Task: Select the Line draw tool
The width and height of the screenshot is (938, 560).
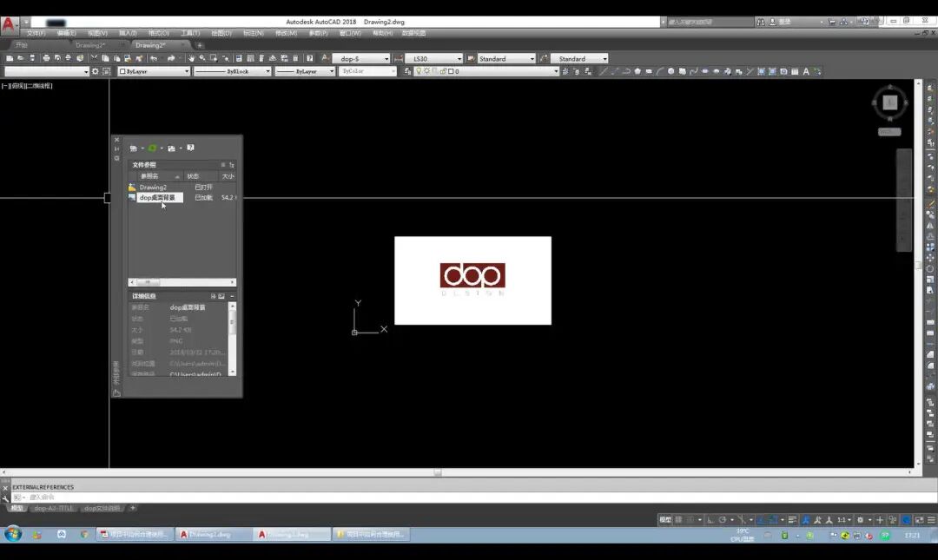Action: pyautogui.click(x=603, y=71)
